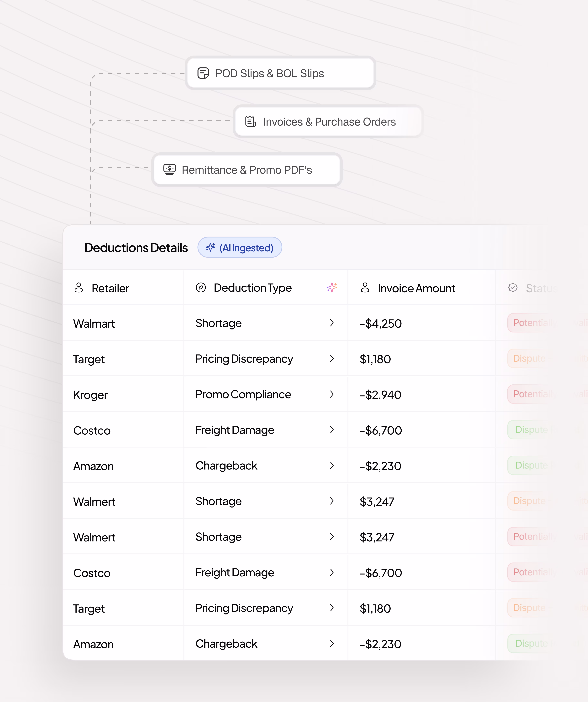This screenshot has height=702, width=588.
Task: Expand the Walmart Shortage row chevron
Action: click(332, 323)
